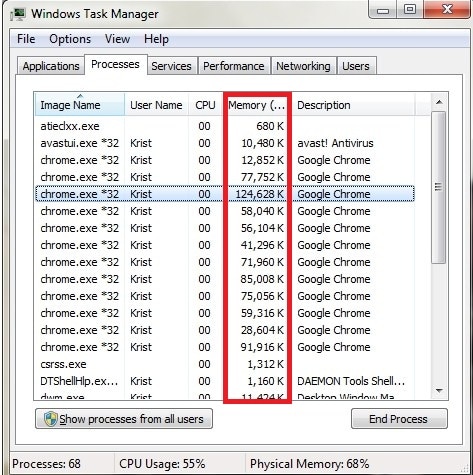The width and height of the screenshot is (473, 475).
Task: Click the scrollbar up arrow
Action: click(439, 102)
